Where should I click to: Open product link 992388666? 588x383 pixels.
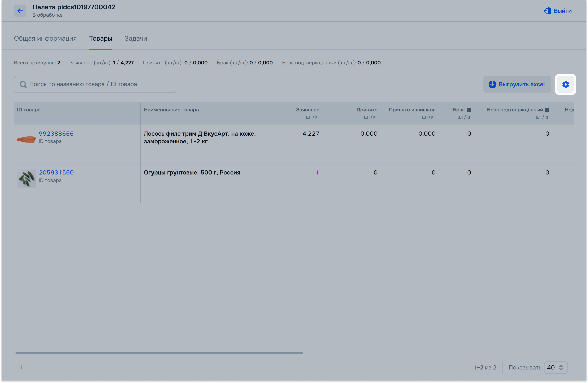tap(56, 134)
